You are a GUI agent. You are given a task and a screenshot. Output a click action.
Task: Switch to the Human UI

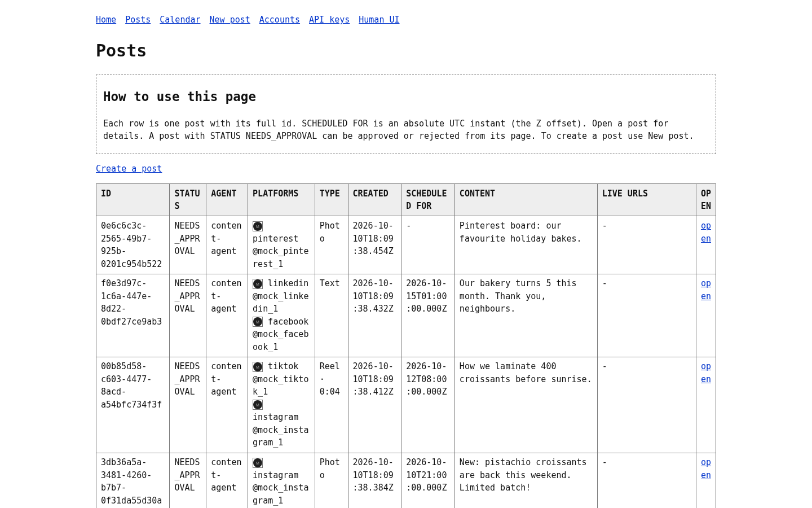coord(379,20)
